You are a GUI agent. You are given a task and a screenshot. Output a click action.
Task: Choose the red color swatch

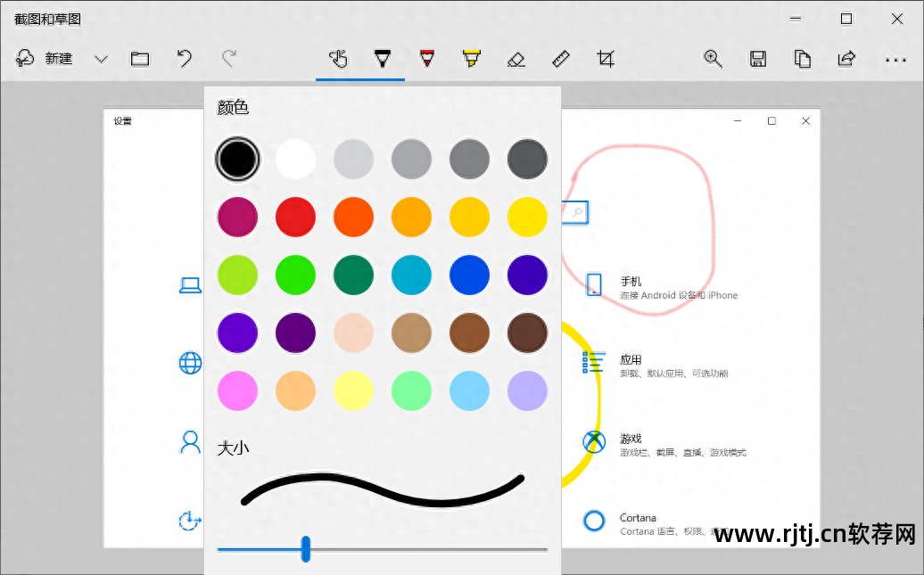pos(295,218)
